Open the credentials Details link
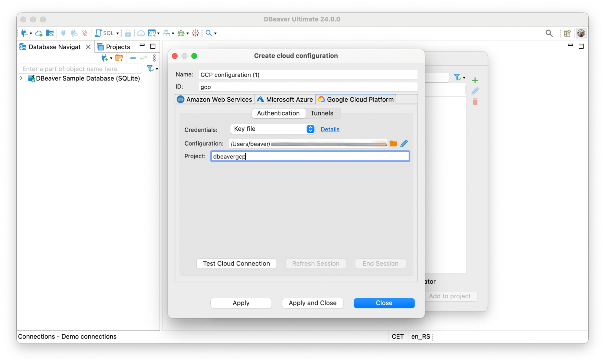 click(x=330, y=129)
